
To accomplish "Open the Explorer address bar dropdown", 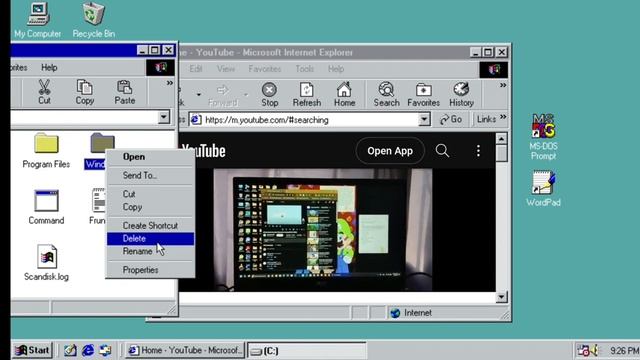I will 164,117.
